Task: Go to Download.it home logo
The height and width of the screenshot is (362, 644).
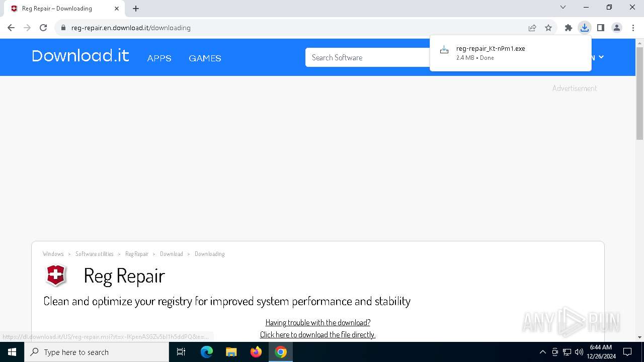Action: tap(80, 56)
